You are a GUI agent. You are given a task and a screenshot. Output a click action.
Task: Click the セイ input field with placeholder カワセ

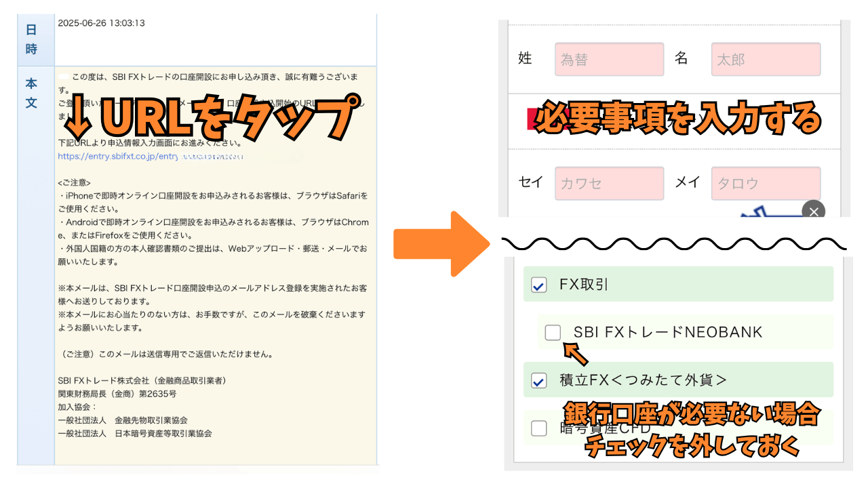coord(610,183)
